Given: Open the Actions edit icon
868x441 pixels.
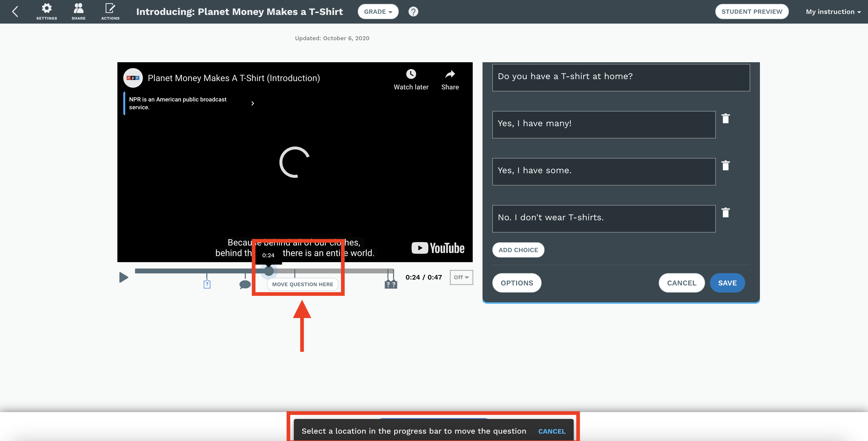Looking at the screenshot, I should [110, 12].
